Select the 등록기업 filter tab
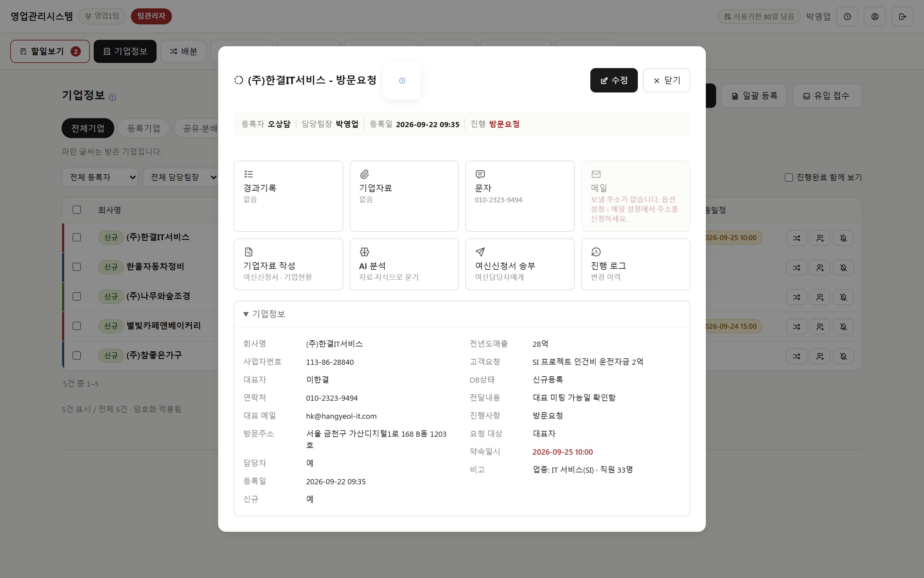The height and width of the screenshot is (578, 924). pos(143,128)
